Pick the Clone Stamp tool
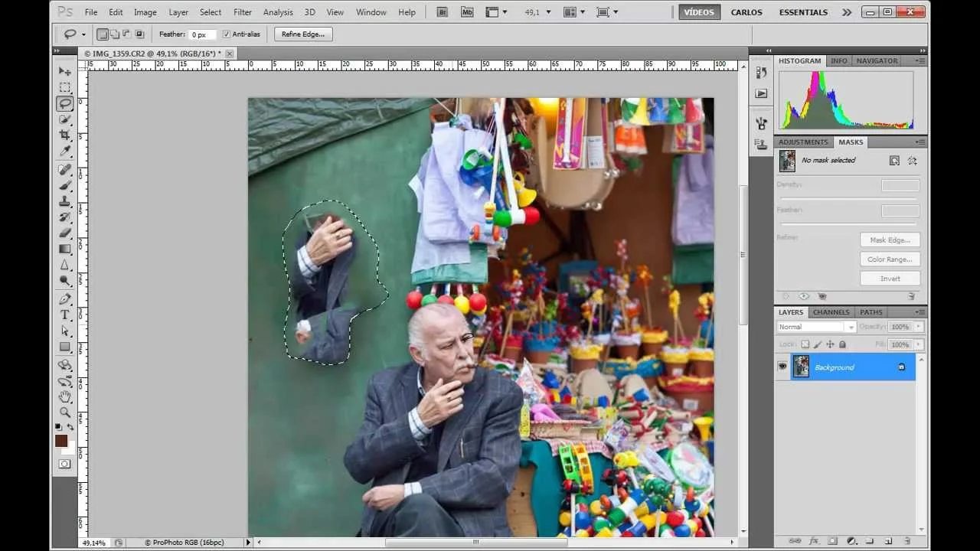 tap(65, 201)
